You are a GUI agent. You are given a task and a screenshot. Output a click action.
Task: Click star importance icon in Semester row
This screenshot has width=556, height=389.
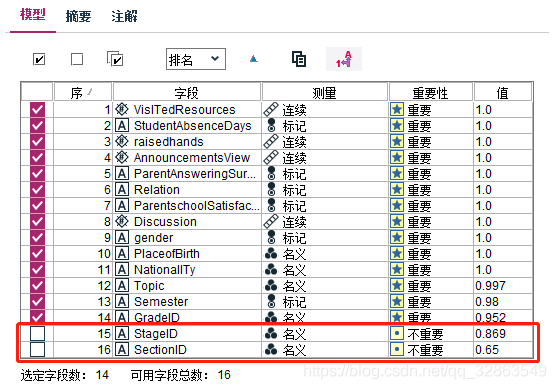click(397, 301)
